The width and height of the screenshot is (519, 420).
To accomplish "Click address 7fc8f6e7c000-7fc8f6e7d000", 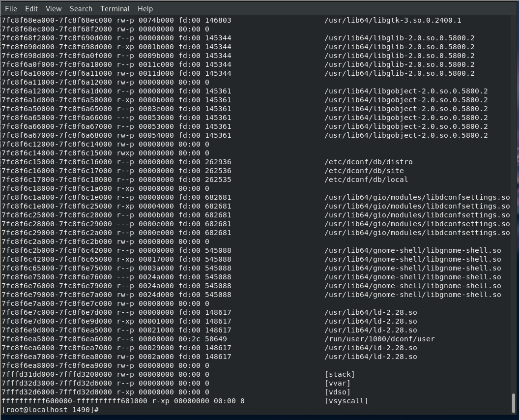I will pos(57,312).
